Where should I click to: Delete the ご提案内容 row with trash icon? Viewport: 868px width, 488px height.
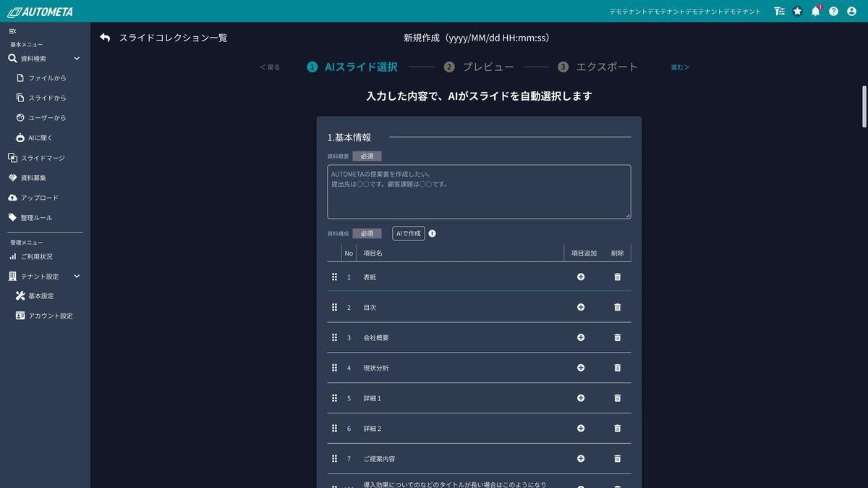(x=617, y=458)
